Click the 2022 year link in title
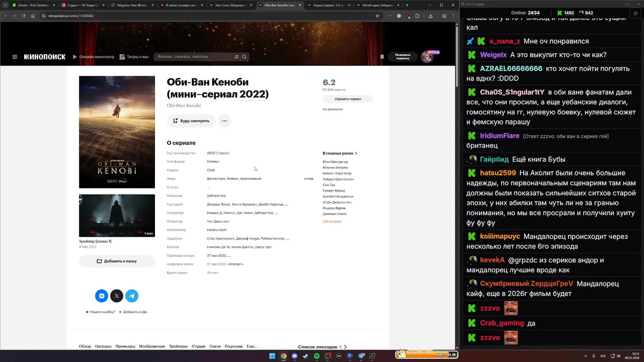Screen dimensions: 644x362 (x=252, y=94)
